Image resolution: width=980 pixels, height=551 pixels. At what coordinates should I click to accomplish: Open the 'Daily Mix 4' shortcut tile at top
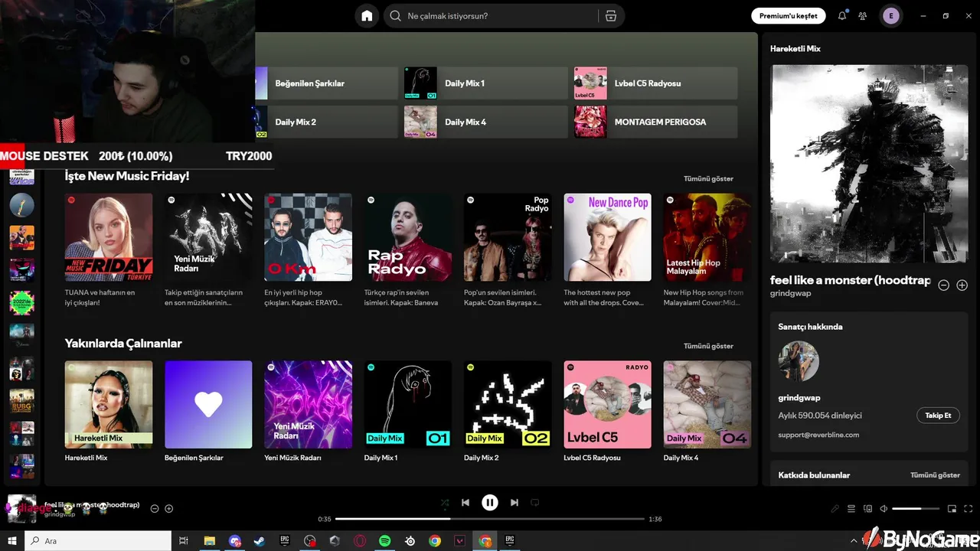pos(485,122)
